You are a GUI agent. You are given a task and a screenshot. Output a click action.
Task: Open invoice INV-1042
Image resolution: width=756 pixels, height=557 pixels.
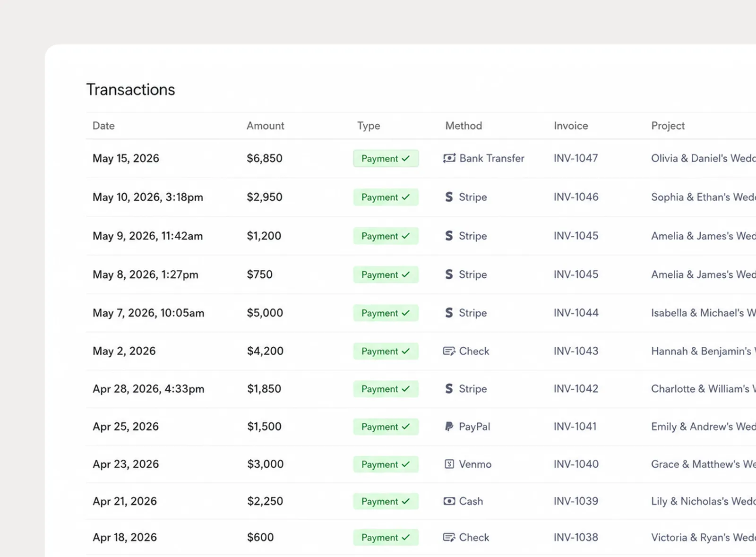coord(576,389)
